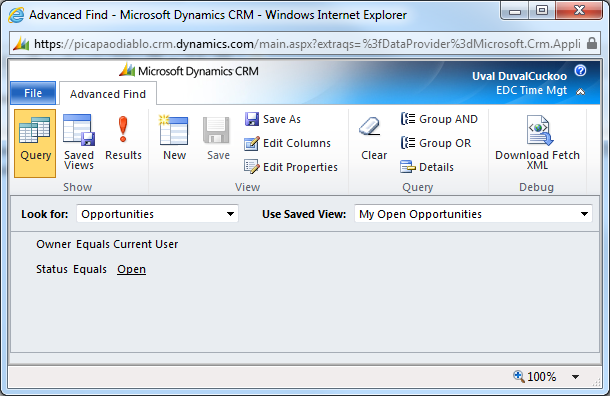
Task: Download Fetch XML
Action: coord(537,142)
